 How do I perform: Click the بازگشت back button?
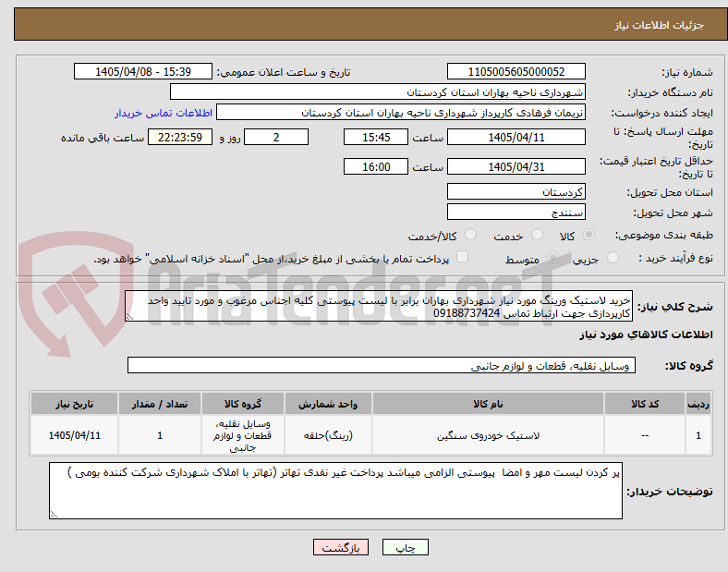[x=341, y=547]
